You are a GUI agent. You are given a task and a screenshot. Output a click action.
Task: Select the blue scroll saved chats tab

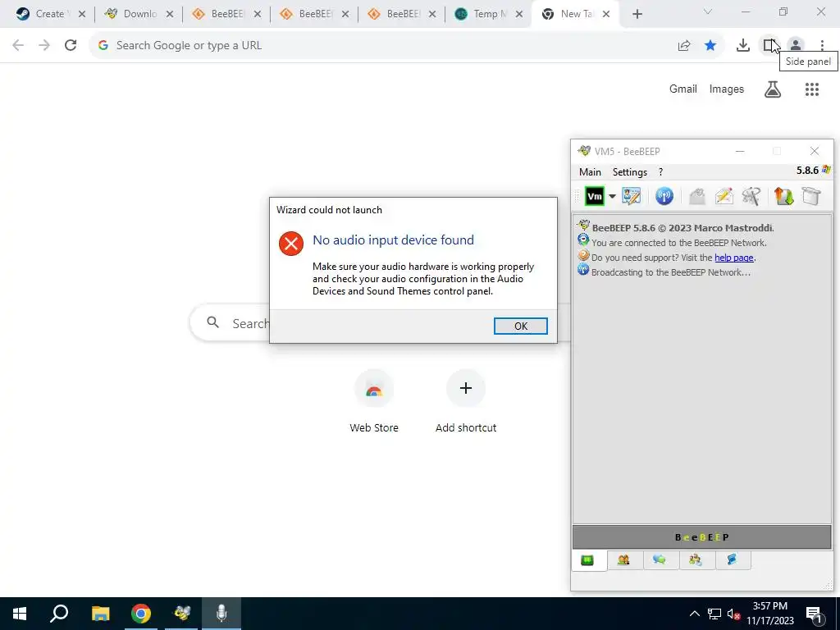pyautogui.click(x=732, y=560)
